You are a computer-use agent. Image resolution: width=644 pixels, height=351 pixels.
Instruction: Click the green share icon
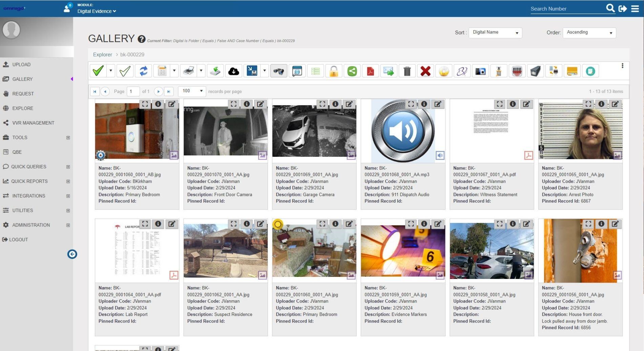(352, 70)
